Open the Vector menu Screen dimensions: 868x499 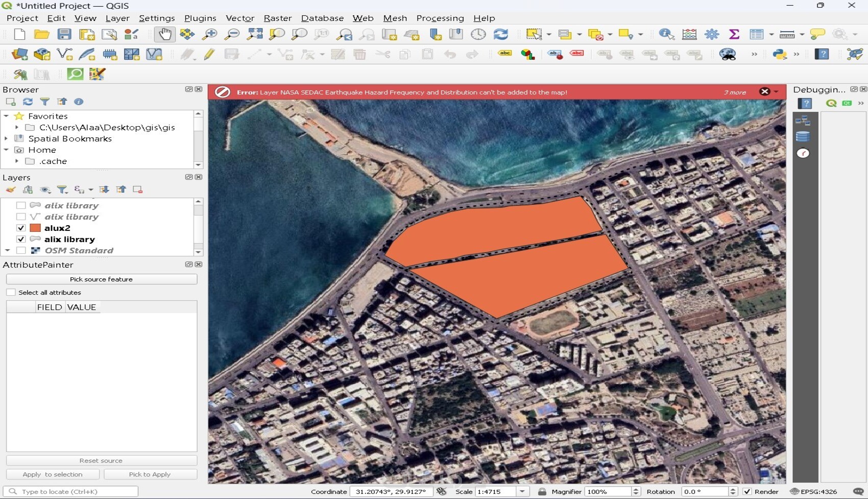click(x=239, y=18)
